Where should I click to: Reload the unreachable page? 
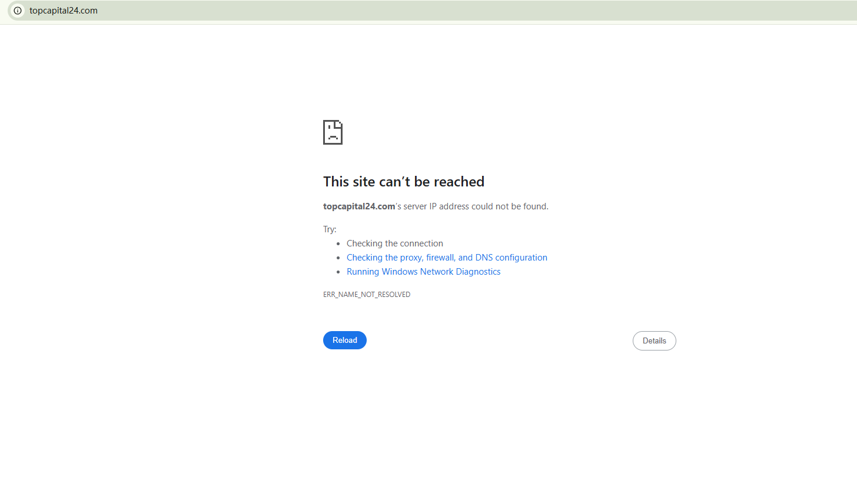(345, 341)
